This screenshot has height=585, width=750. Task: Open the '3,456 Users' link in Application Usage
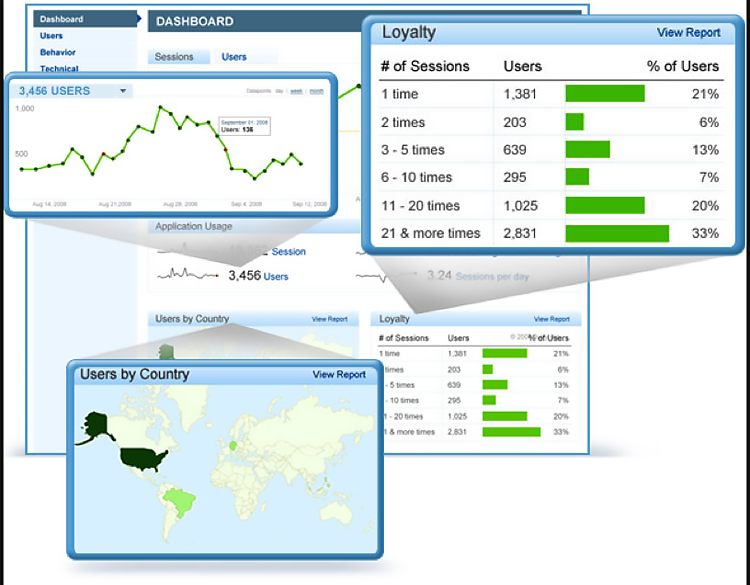[258, 276]
